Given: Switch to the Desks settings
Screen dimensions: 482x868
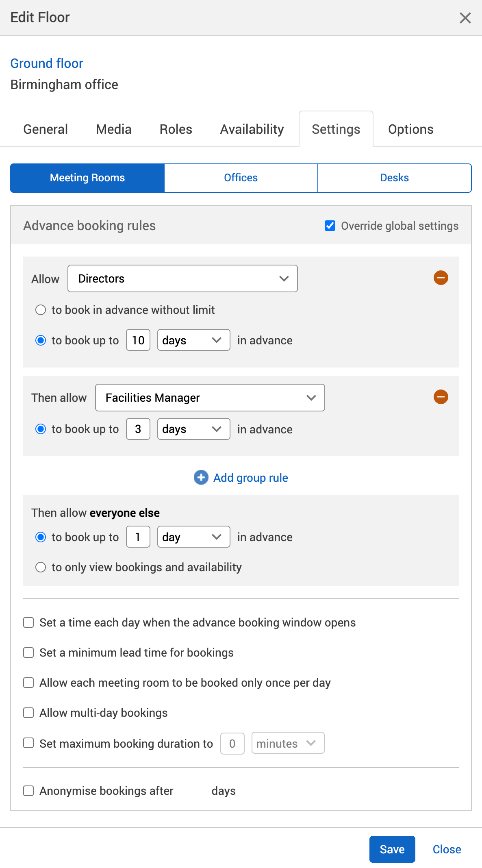Looking at the screenshot, I should (394, 178).
